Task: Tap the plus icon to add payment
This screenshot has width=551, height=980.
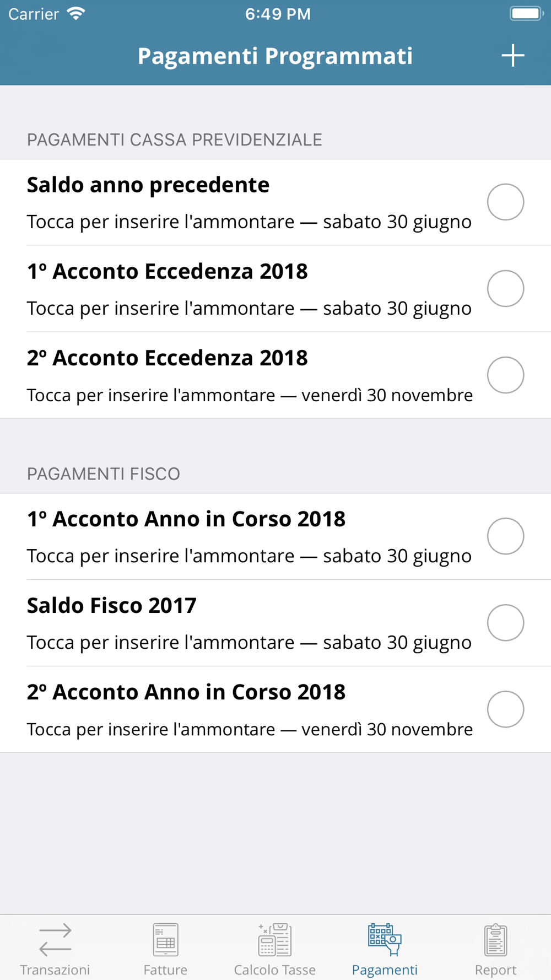Action: (x=512, y=56)
